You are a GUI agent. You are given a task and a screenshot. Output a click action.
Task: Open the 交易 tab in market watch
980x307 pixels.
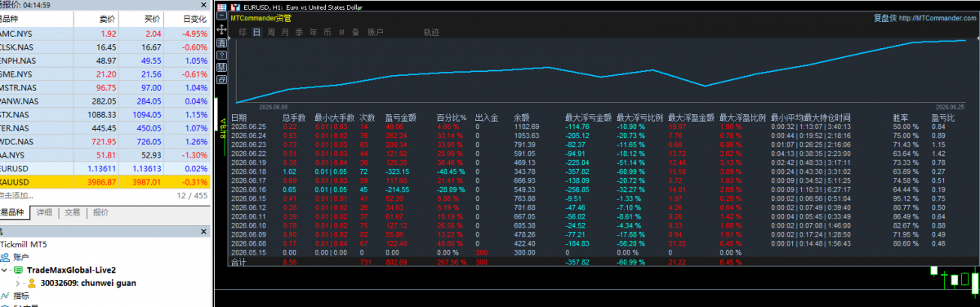[73, 212]
